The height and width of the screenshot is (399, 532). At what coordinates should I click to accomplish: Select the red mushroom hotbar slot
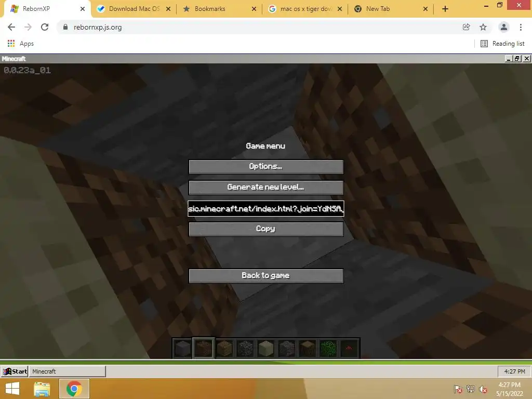349,349
